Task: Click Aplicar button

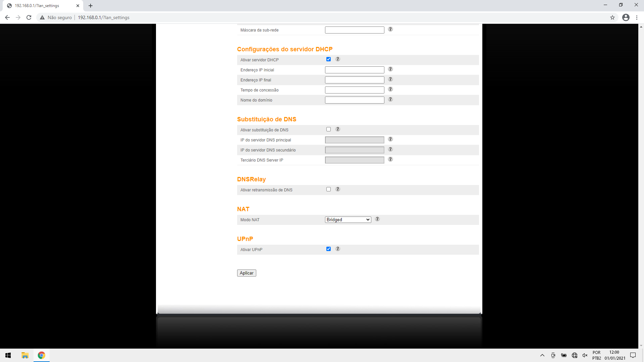Action: point(247,273)
